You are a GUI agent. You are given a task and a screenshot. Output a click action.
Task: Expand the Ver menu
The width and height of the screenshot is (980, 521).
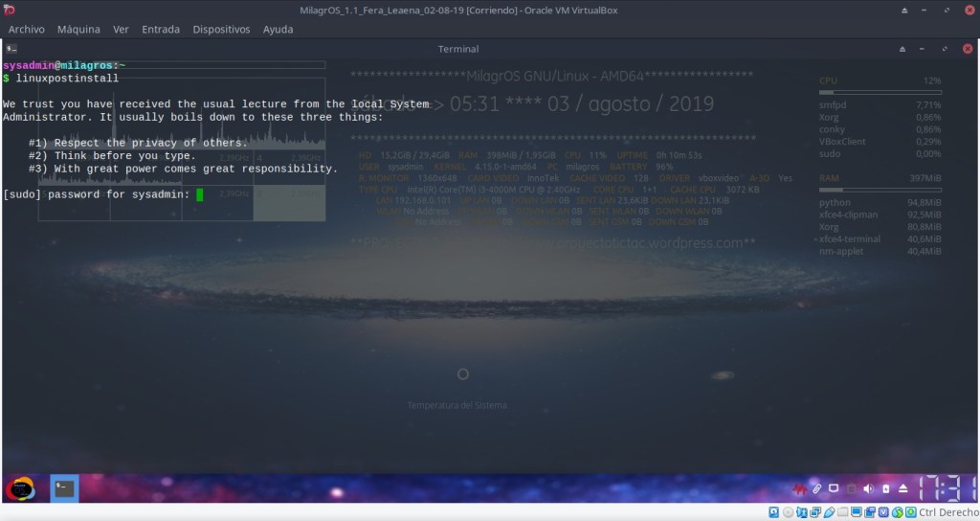point(121,30)
